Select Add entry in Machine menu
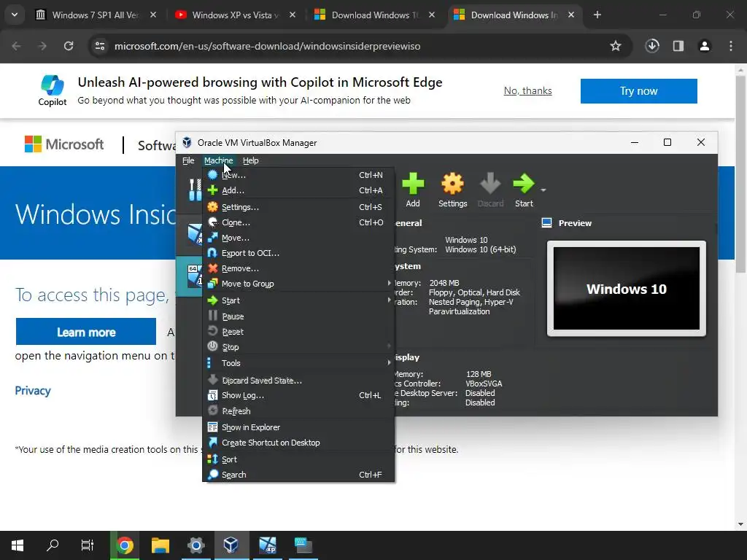 [x=298, y=190]
